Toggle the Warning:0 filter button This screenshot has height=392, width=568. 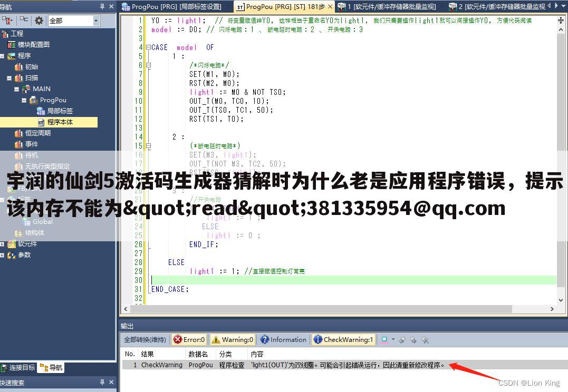coord(233,340)
